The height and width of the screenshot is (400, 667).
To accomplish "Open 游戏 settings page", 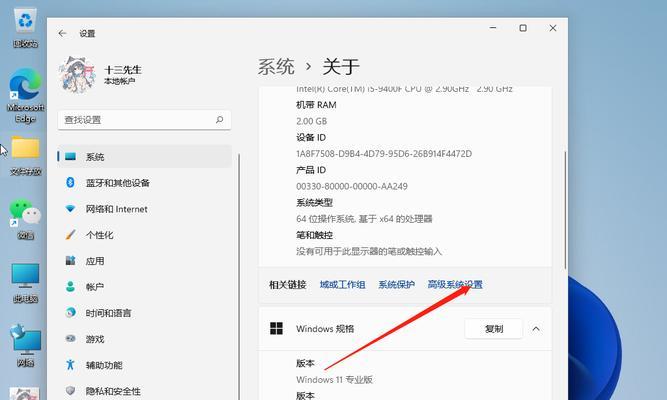I will point(145,339).
